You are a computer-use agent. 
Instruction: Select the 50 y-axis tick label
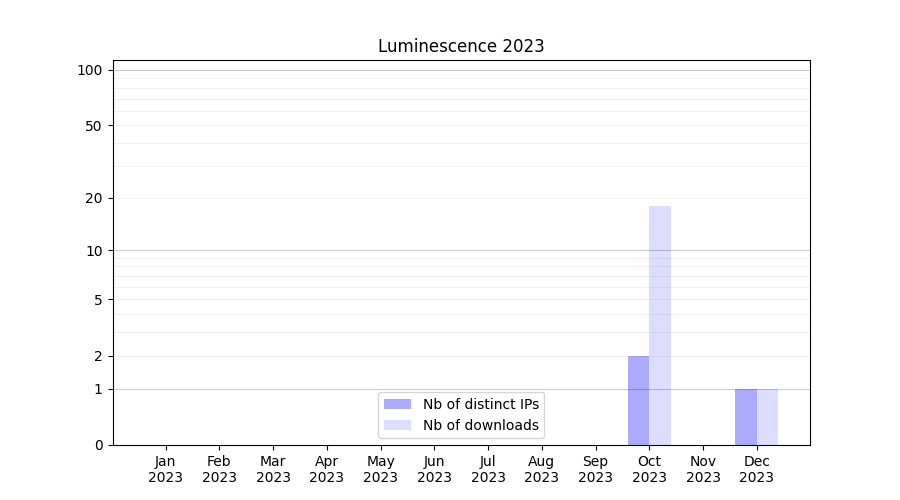coord(94,126)
